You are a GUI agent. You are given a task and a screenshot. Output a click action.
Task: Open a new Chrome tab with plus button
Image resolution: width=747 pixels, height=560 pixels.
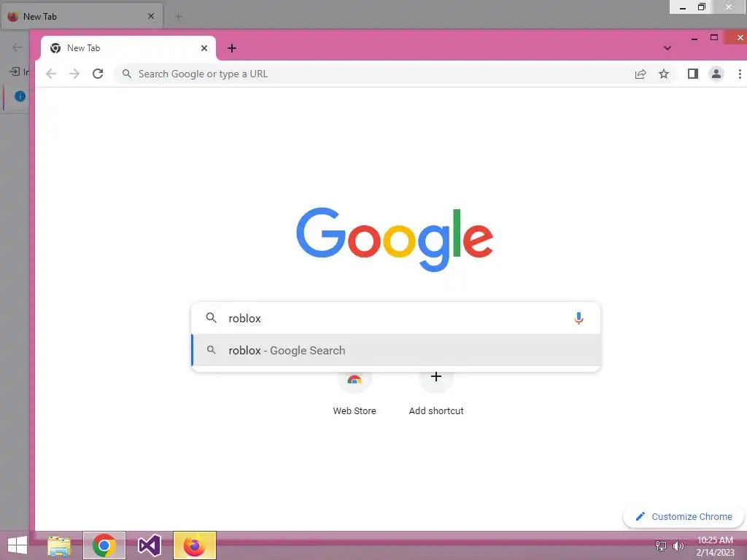(x=232, y=48)
